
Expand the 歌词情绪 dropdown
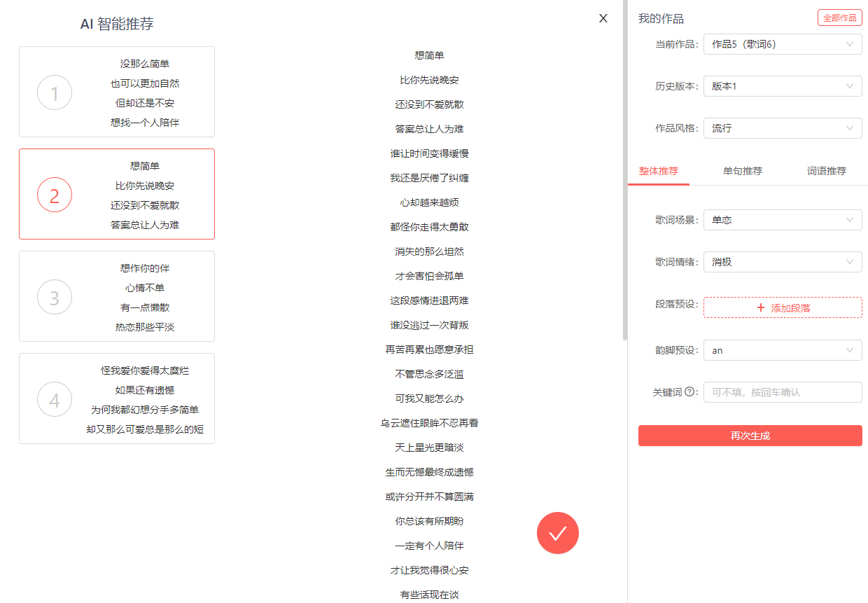click(x=782, y=262)
